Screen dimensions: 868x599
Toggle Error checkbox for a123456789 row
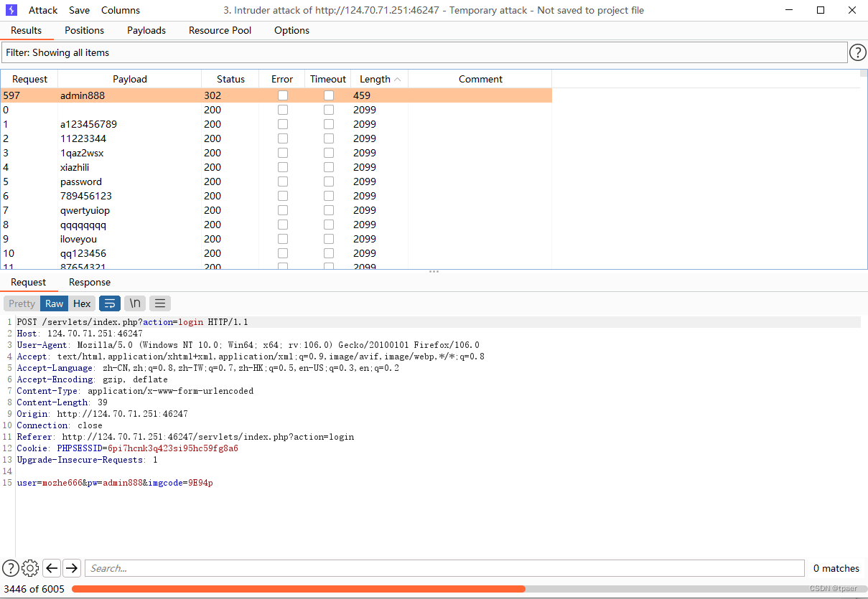(283, 124)
